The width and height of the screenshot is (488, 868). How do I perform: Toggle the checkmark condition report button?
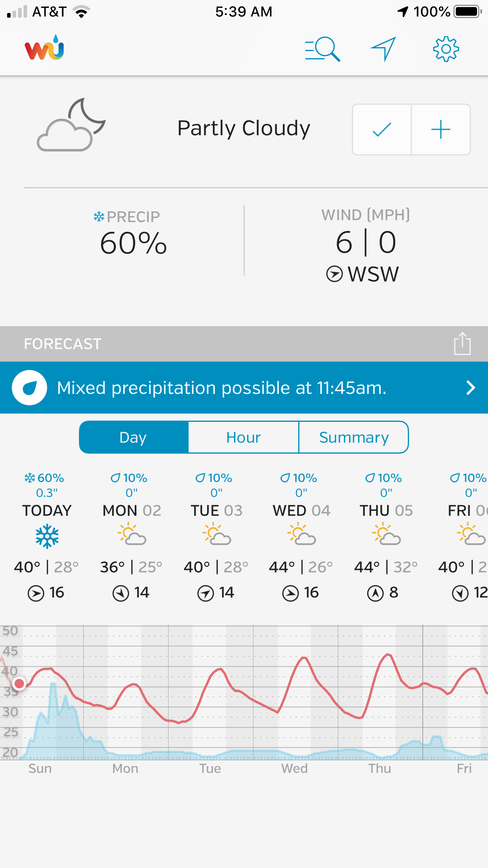tap(382, 130)
